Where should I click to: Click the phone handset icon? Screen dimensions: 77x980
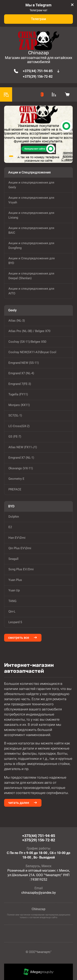click(16, 71)
